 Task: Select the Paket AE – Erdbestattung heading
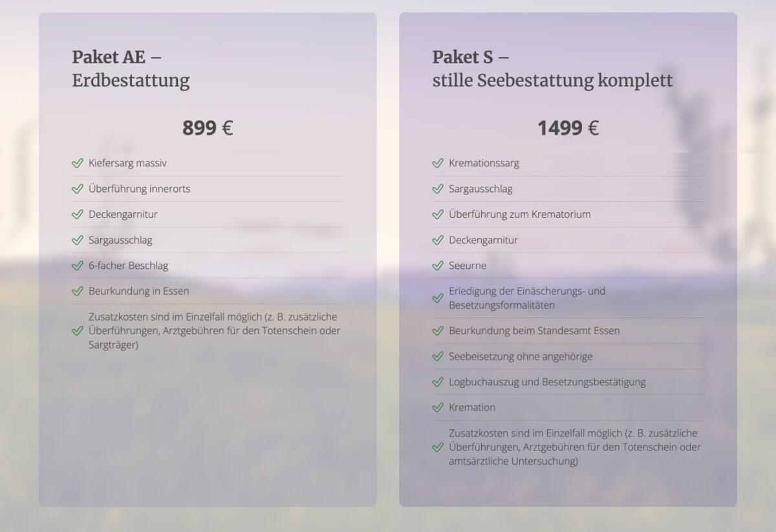[x=131, y=69]
